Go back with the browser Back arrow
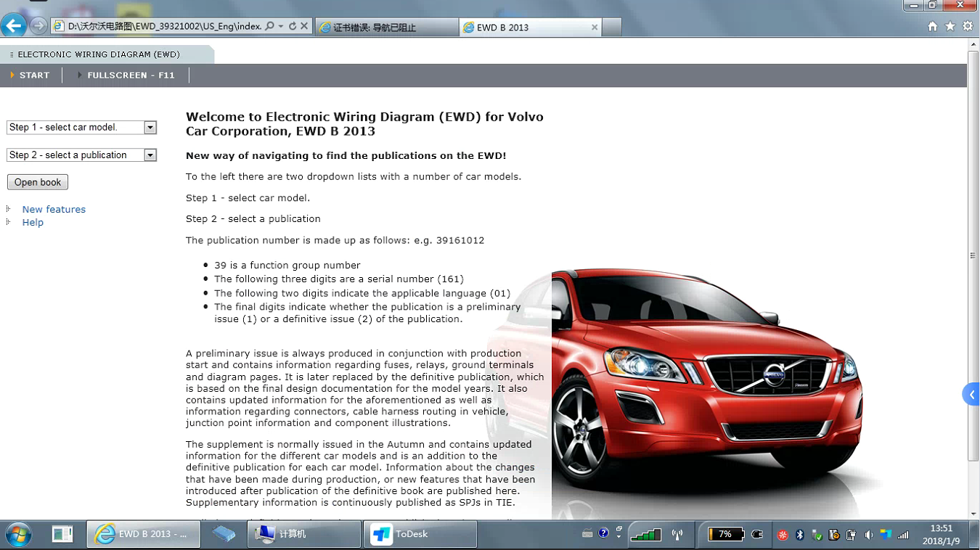 [14, 26]
